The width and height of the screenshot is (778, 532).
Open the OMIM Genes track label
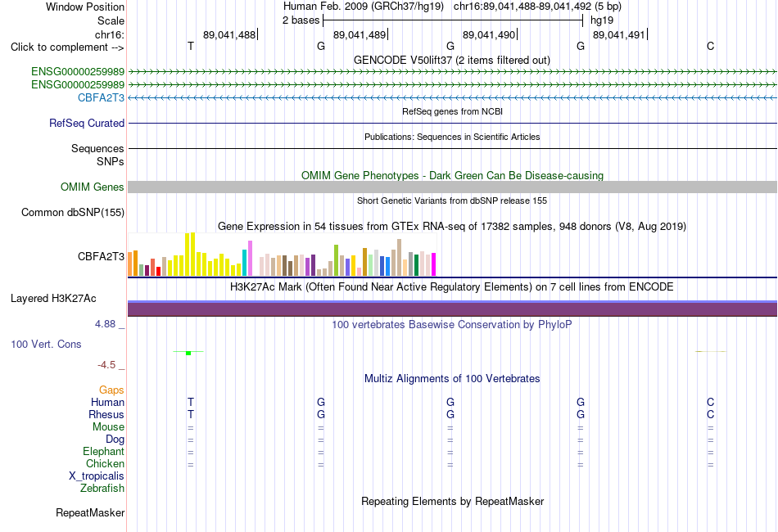(x=93, y=187)
